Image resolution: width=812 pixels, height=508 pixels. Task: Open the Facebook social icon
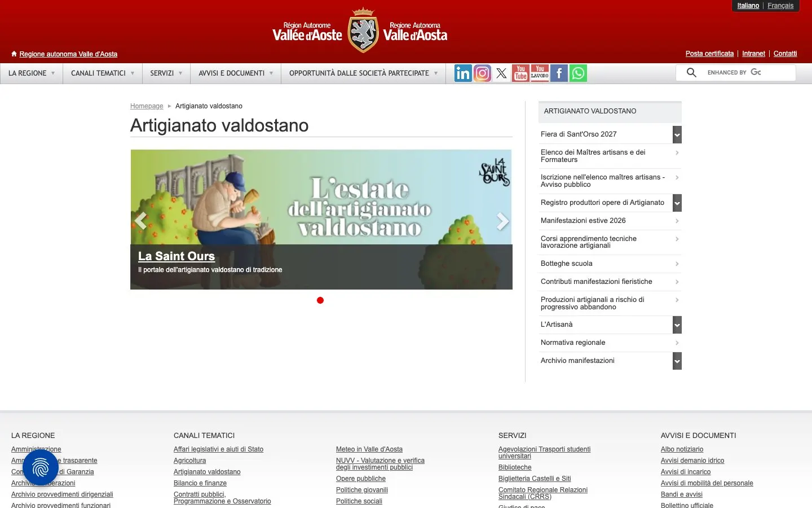[x=559, y=73]
